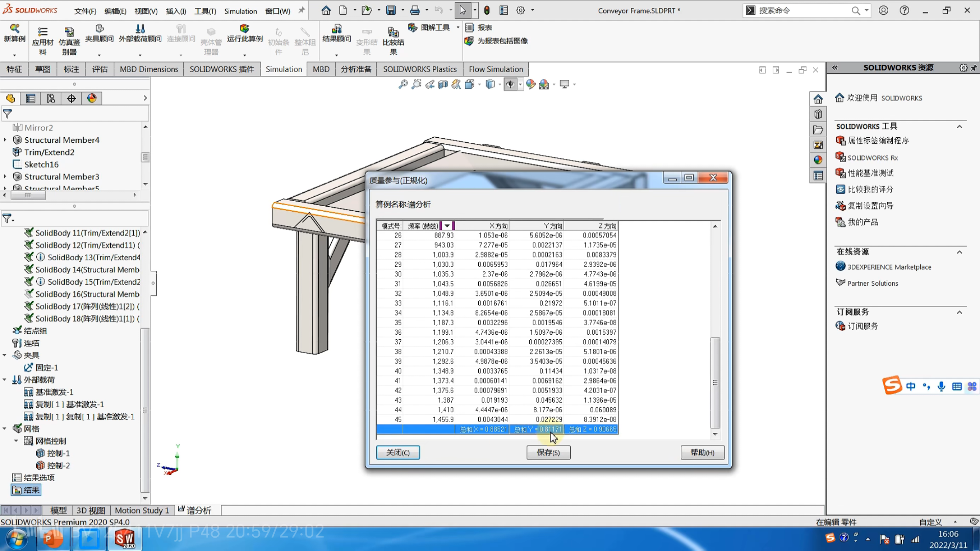Click the Save icon in top toolbar
This screenshot has height=551, width=980.
point(391,10)
